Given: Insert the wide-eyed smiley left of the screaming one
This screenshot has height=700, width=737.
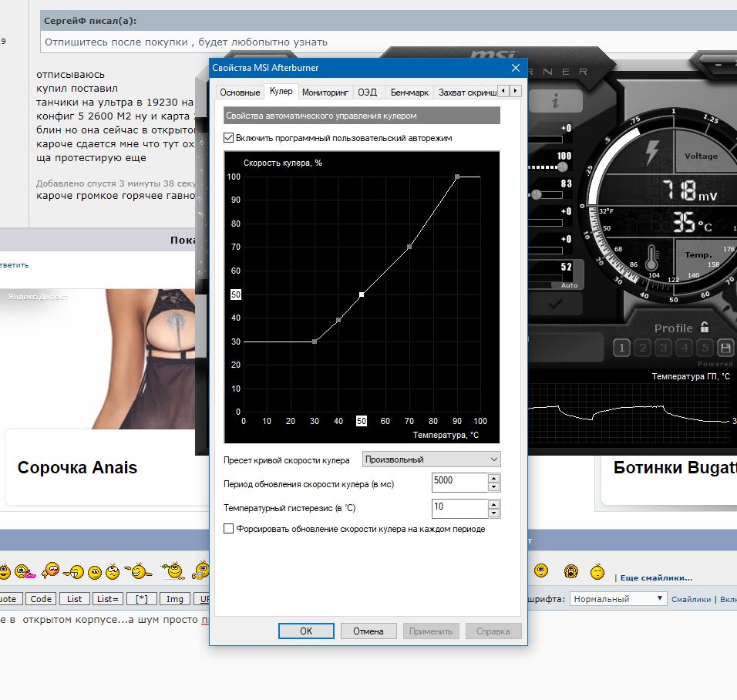Looking at the screenshot, I should (541, 570).
